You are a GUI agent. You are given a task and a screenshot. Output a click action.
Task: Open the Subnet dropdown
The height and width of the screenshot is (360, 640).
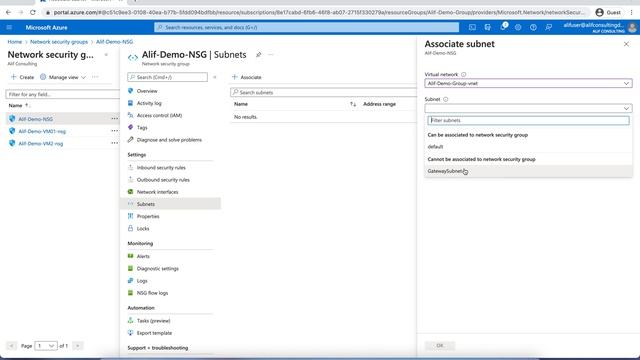tap(528, 108)
